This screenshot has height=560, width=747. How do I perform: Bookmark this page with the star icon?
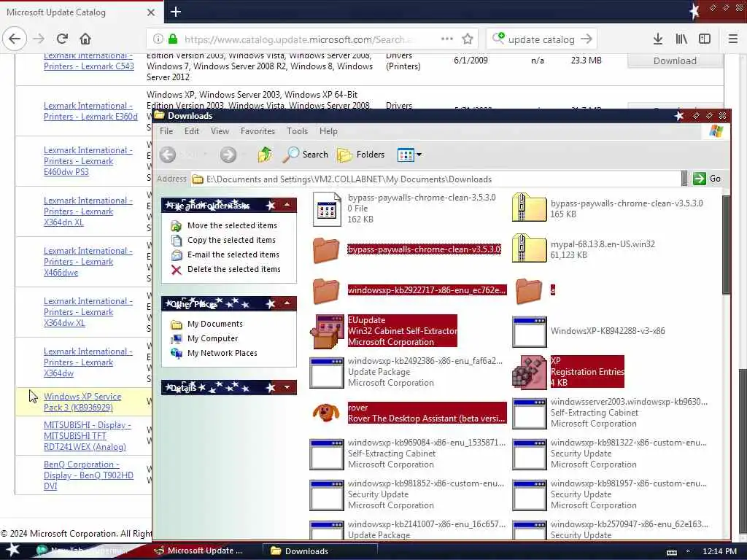[x=468, y=39]
